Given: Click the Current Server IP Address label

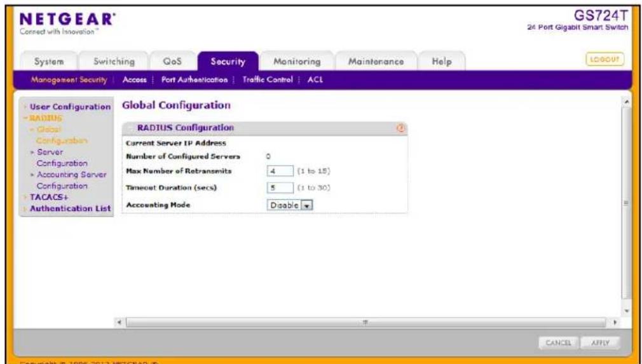Looking at the screenshot, I should point(175,143).
